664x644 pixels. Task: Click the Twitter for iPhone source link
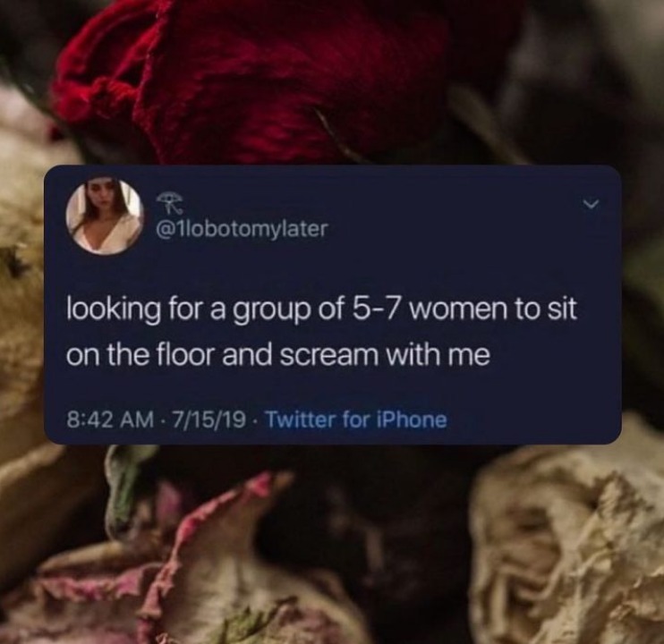click(356, 420)
